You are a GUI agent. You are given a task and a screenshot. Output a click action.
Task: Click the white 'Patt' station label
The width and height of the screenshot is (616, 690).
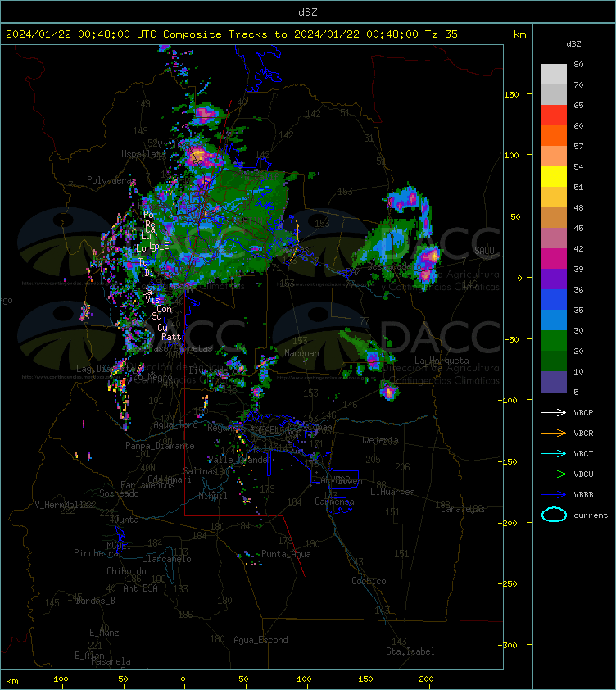(x=171, y=337)
